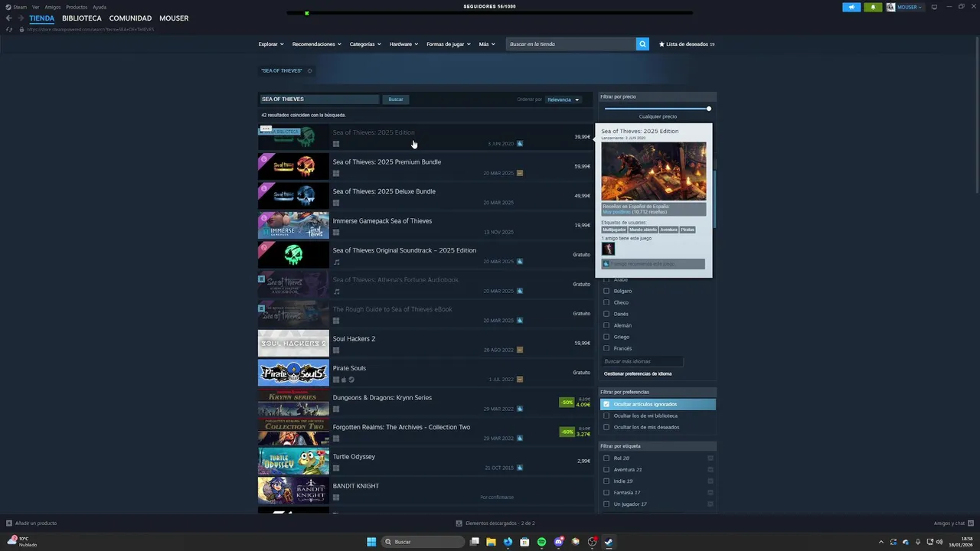Screen dimensions: 980x551
Task: Tick the Danés language checkbox
Action: tap(606, 314)
